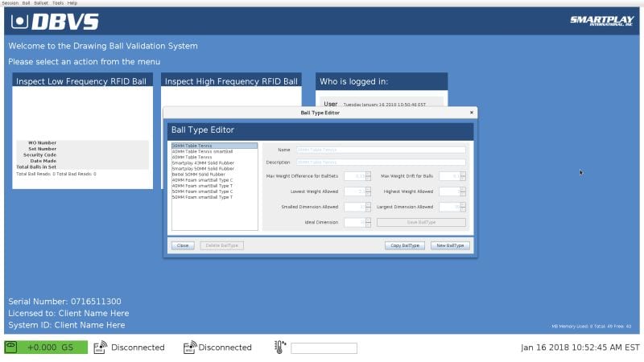Click the thermometer icon in status bar

279,348
